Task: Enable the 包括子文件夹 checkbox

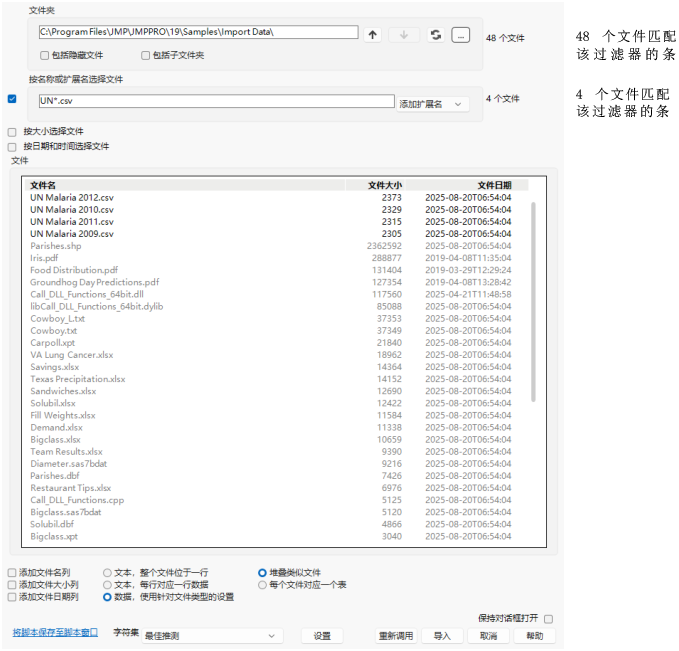Action: pos(146,55)
